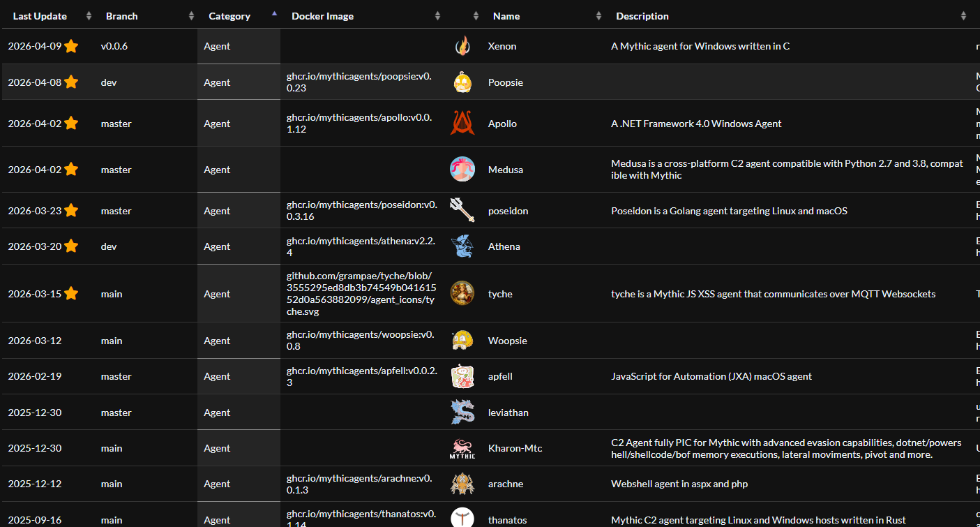Click the Woopsie agent icon
980x527 pixels.
462,341
